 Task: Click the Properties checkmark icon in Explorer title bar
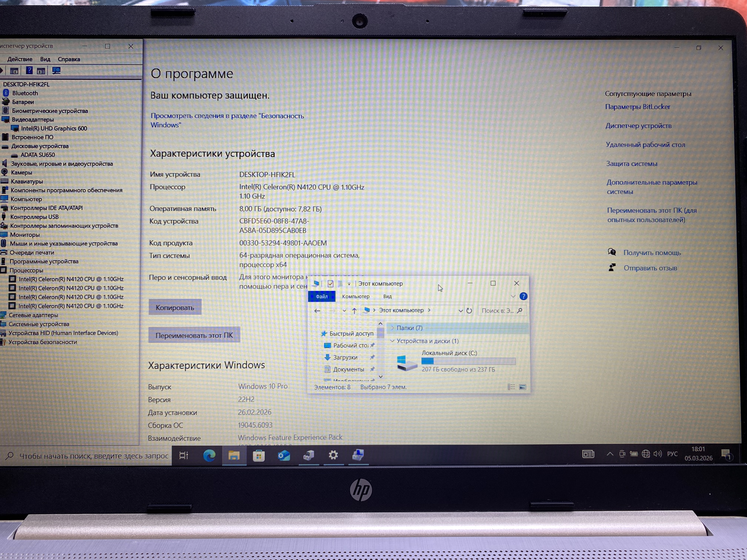(x=330, y=284)
